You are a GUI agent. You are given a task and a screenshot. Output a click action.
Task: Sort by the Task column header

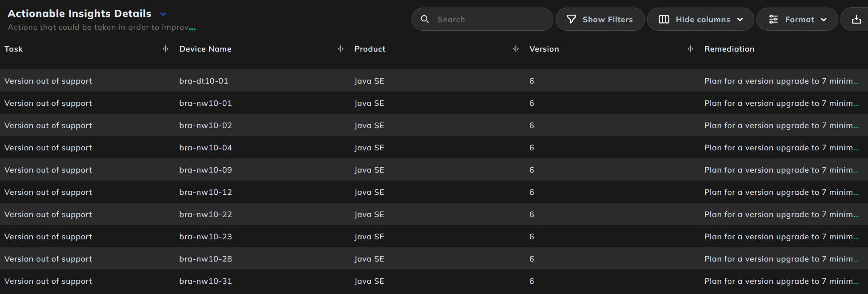click(x=13, y=49)
